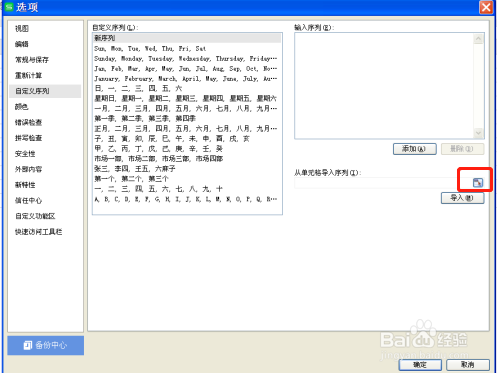This screenshot has width=497, height=373.
Task: Close the Options dialog
Action: point(486,7)
